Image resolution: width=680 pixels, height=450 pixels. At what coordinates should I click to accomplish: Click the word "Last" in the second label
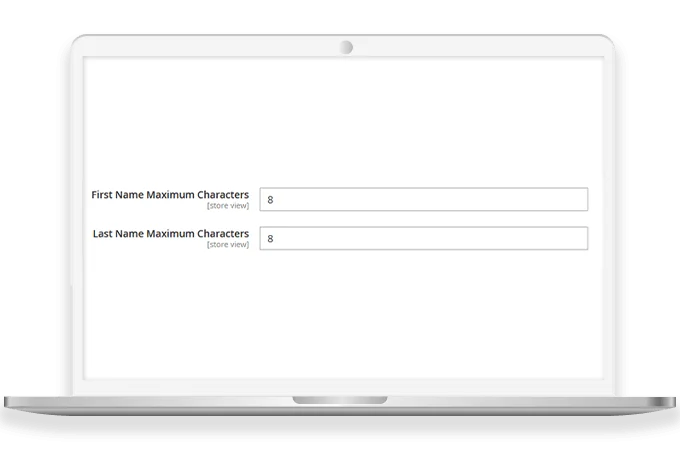point(104,234)
